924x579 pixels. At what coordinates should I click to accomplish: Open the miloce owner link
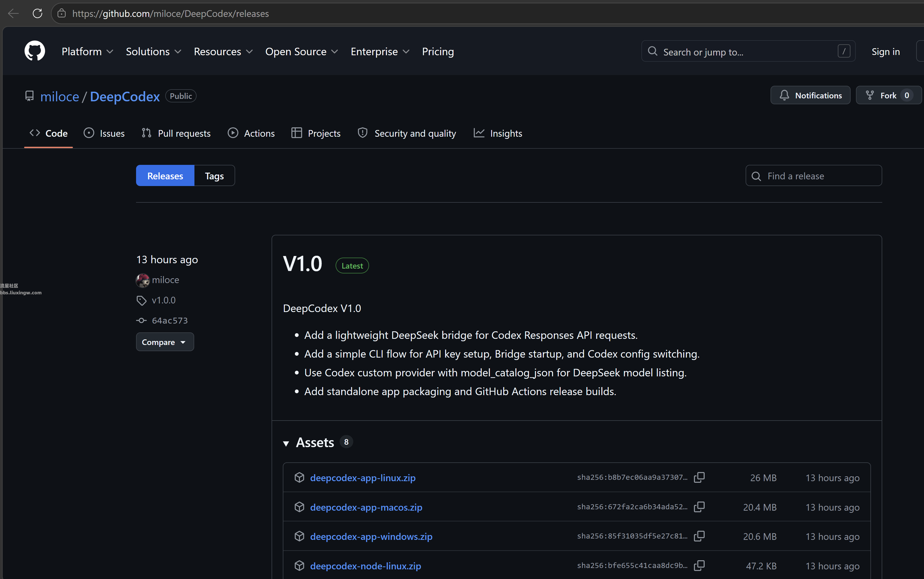60,96
